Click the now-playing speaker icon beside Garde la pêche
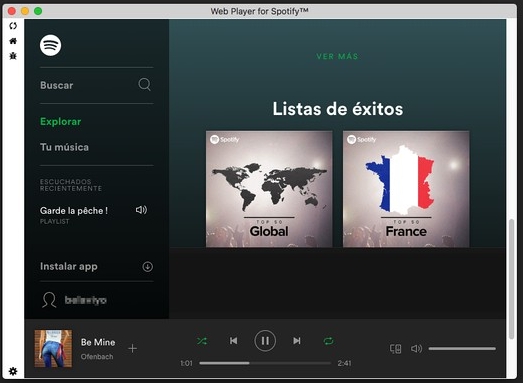The width and height of the screenshot is (523, 383). (141, 210)
